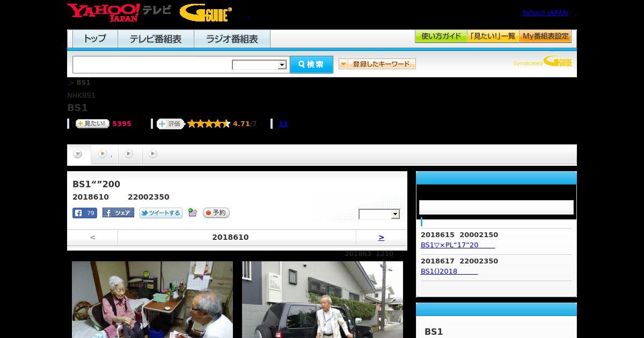Click the broadcast time 22002350 text
The height and width of the screenshot is (338, 644).
(x=149, y=197)
